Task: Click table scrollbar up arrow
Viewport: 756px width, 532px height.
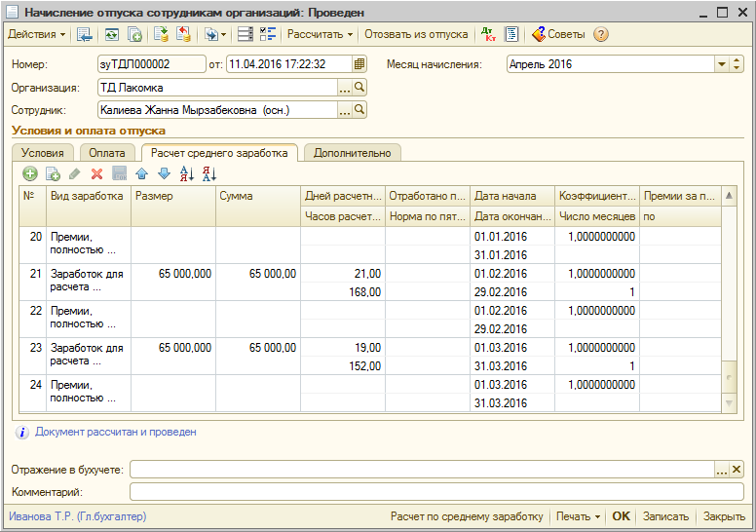Action: point(729,196)
